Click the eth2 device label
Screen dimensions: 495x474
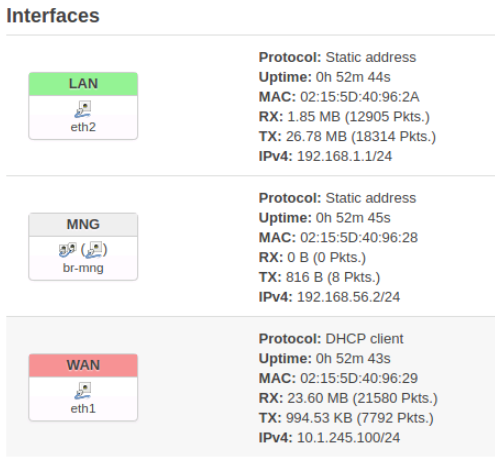83,127
